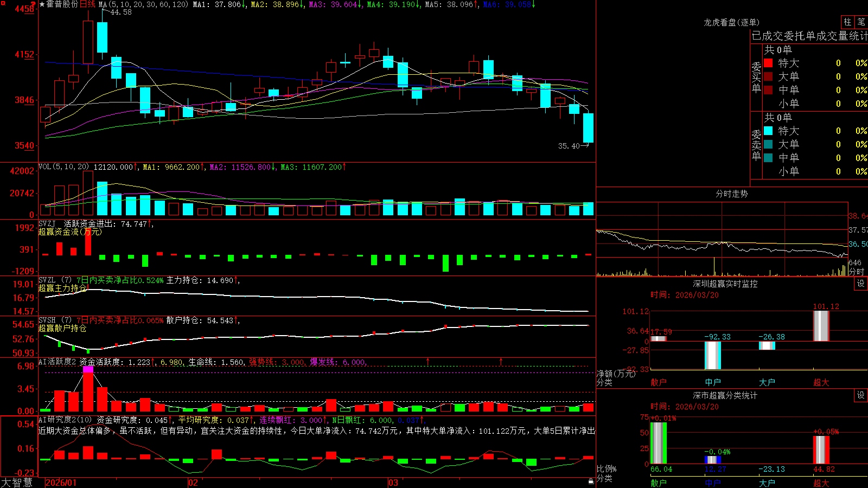
Task: Click the AI活跃度2 indicator label
Action: [x=58, y=362]
